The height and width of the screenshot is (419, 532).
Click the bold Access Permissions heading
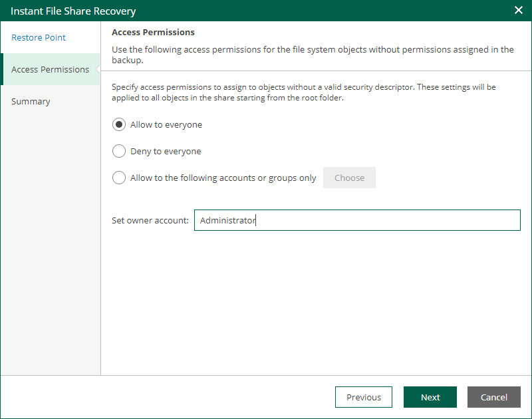pyautogui.click(x=153, y=32)
